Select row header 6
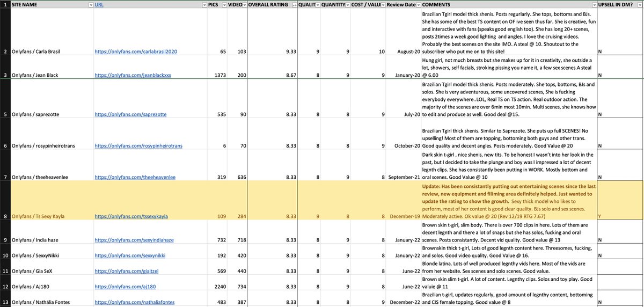644x307 pixels. [5, 134]
